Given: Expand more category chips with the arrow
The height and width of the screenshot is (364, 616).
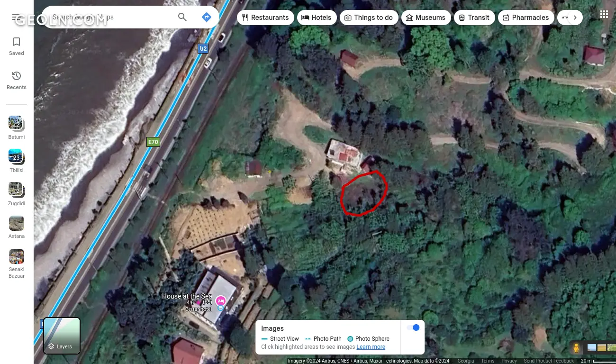Looking at the screenshot, I should coord(575,18).
